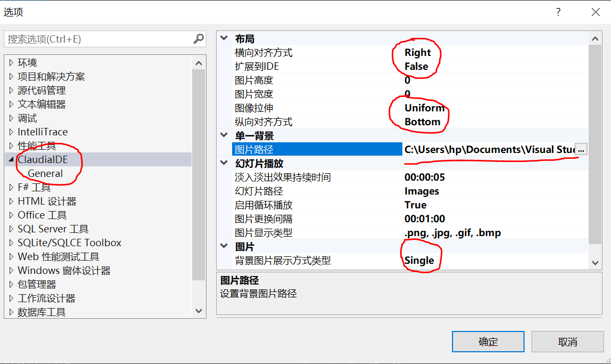Collapse the 图片 property section
611x364 pixels.
pos(224,245)
